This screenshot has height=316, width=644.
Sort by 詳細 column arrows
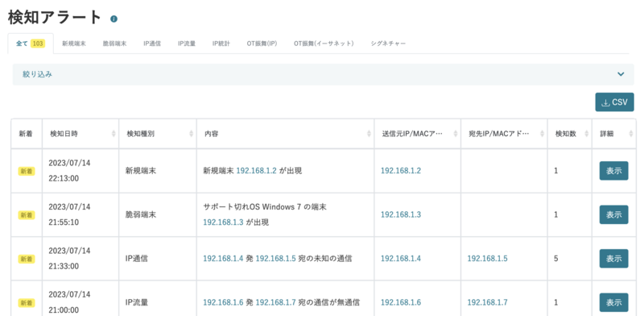point(630,134)
